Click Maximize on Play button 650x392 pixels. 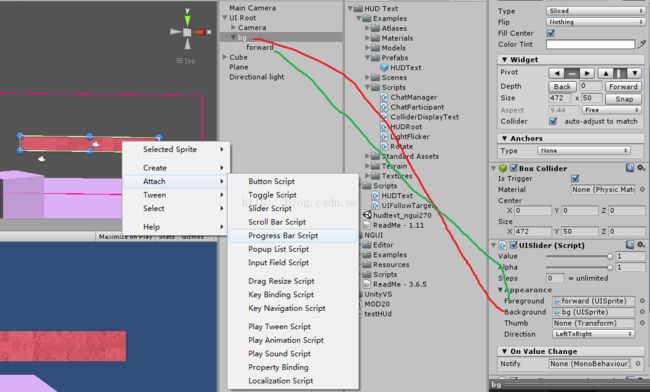point(125,237)
